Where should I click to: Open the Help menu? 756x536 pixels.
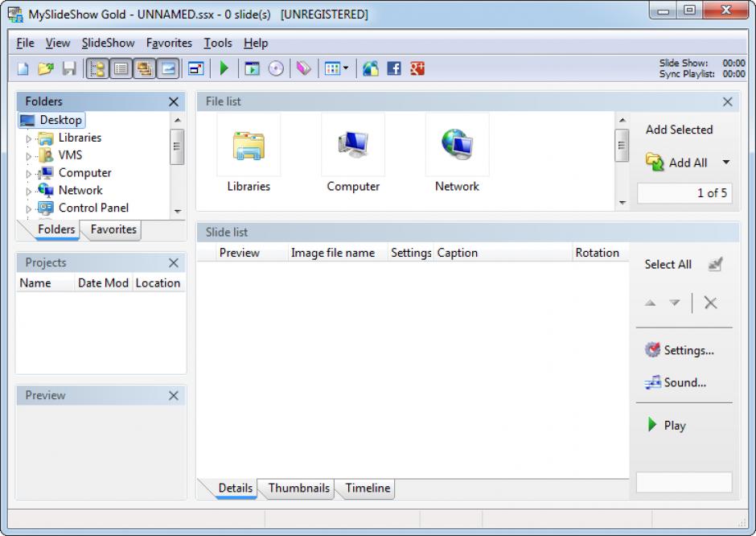pos(256,43)
